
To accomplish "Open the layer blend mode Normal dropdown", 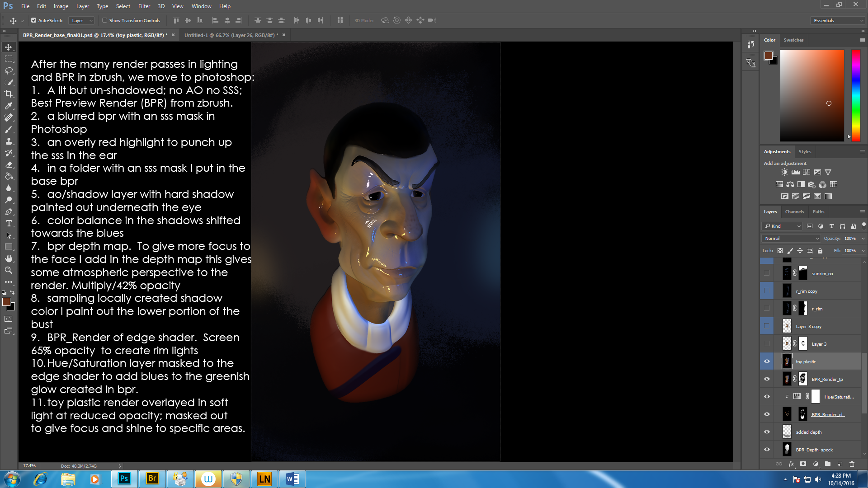I will 791,238.
